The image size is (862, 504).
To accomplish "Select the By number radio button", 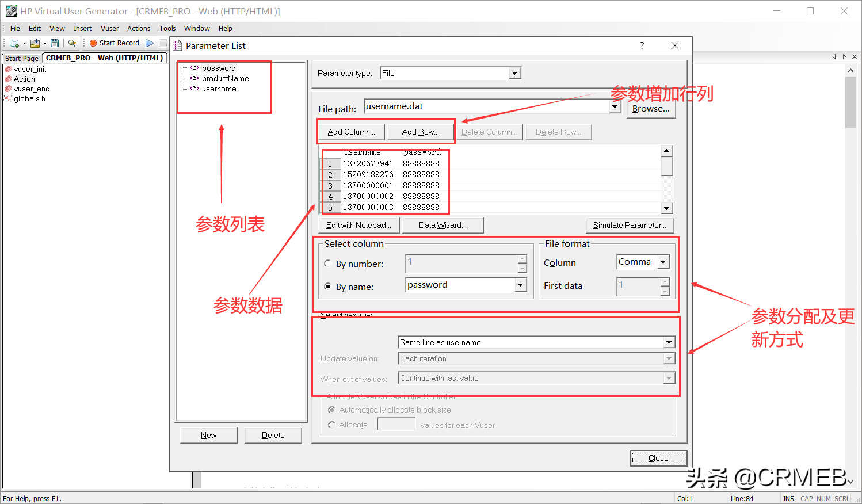I will click(327, 264).
